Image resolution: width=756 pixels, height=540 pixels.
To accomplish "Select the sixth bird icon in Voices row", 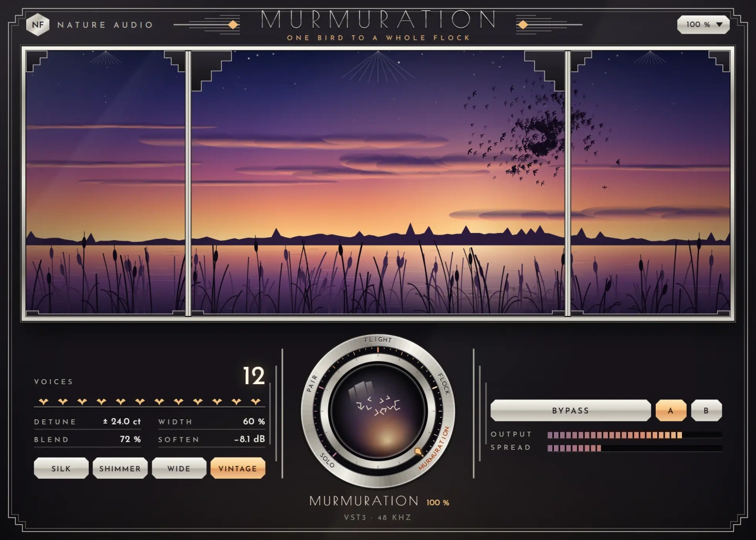I will click(140, 401).
